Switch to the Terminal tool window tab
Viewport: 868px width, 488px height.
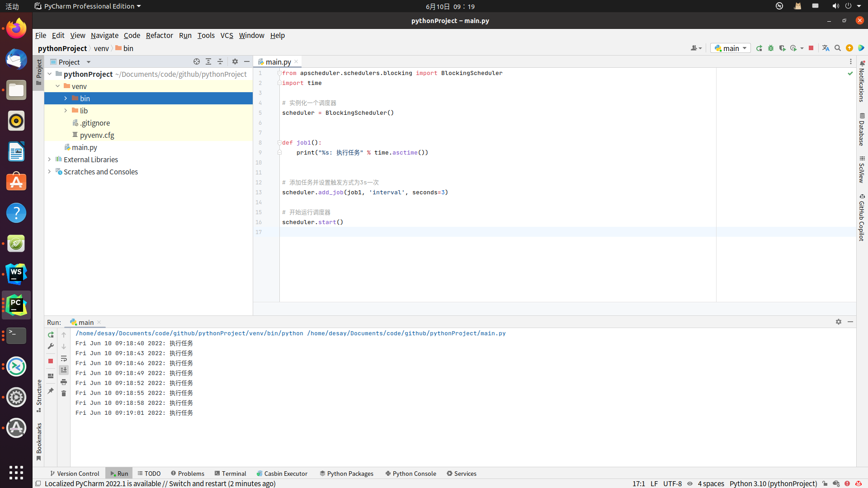click(x=230, y=474)
